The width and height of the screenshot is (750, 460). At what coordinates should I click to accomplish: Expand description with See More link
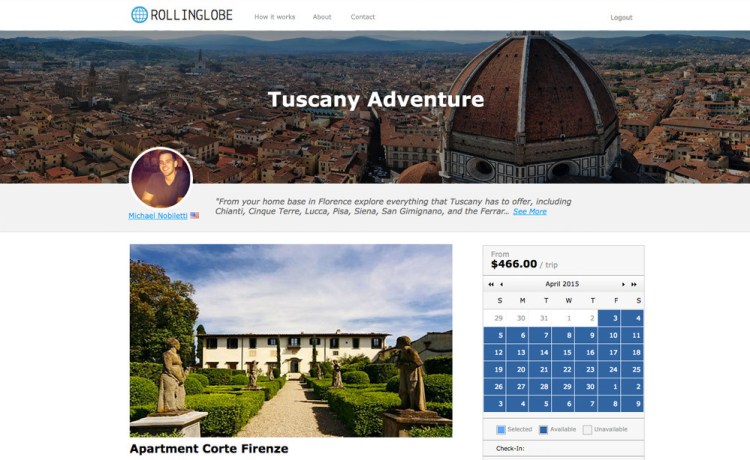tap(529, 211)
